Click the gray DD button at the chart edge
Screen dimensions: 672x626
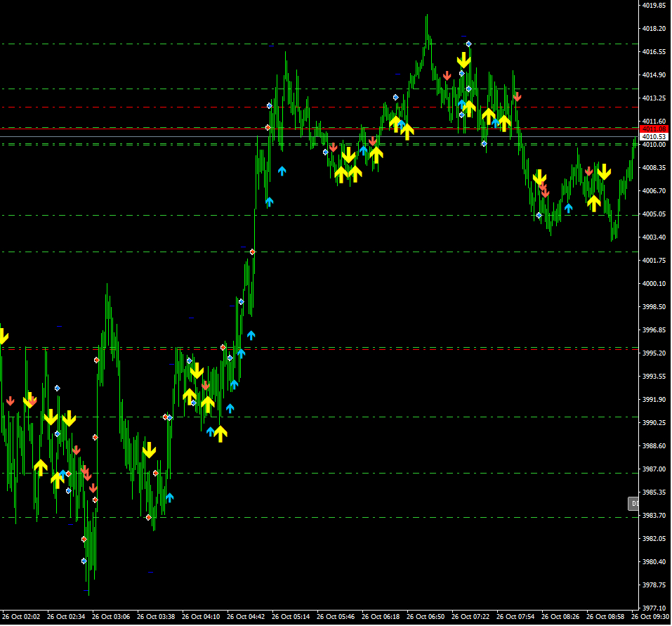[x=633, y=503]
